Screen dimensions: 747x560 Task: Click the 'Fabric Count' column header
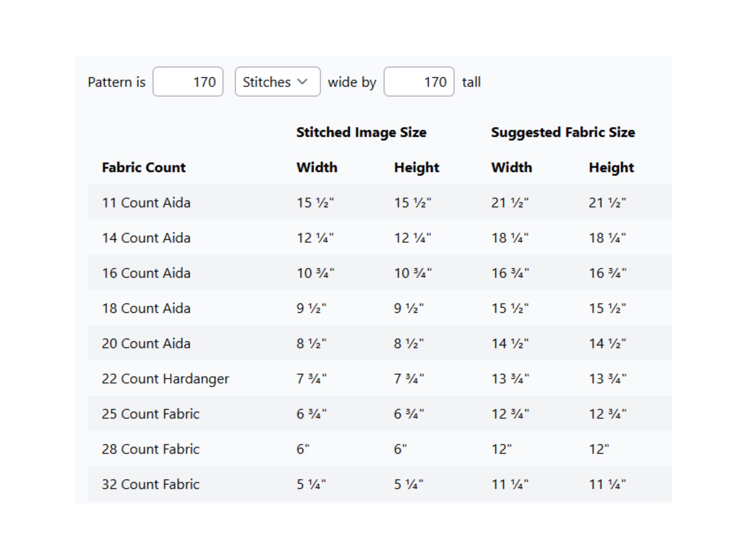[144, 168]
